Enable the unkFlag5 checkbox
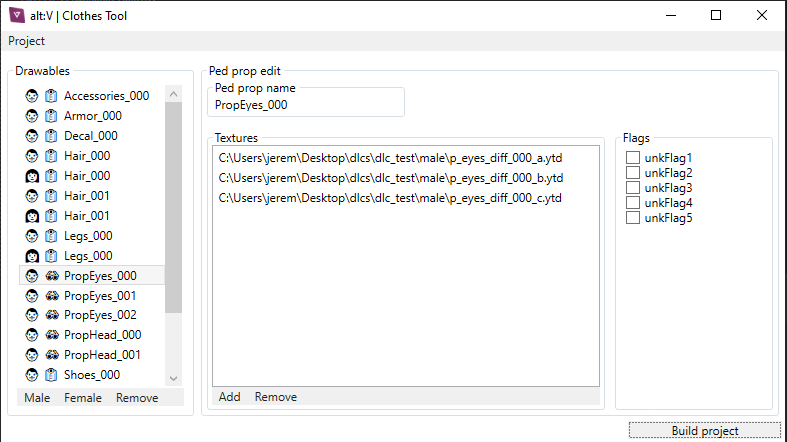Viewport: 787px width, 442px height. coord(632,218)
